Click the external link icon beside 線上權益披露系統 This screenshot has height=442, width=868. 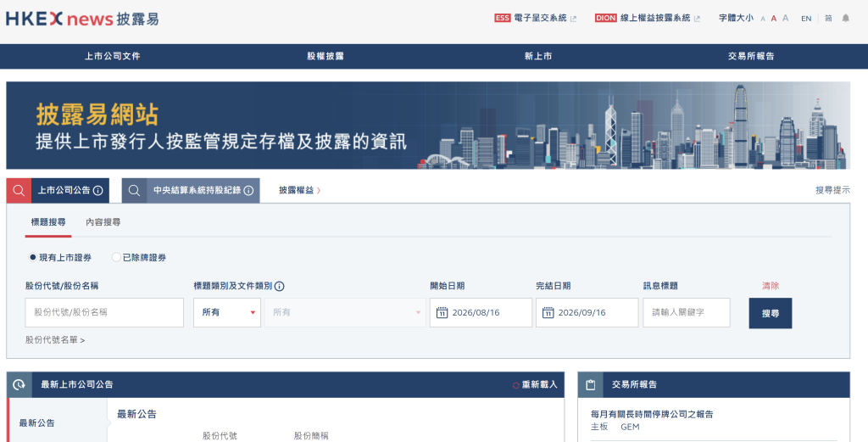click(697, 19)
